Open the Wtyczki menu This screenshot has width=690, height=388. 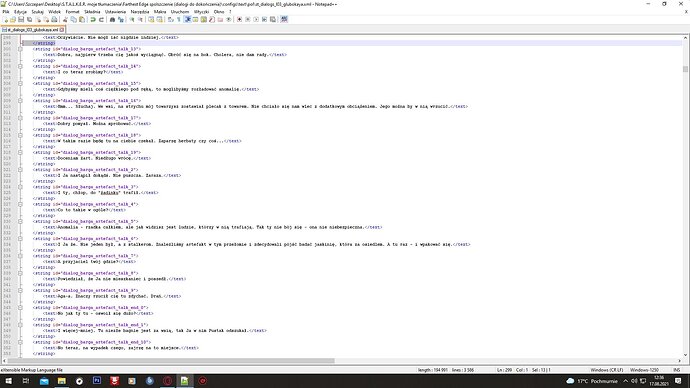[202, 12]
